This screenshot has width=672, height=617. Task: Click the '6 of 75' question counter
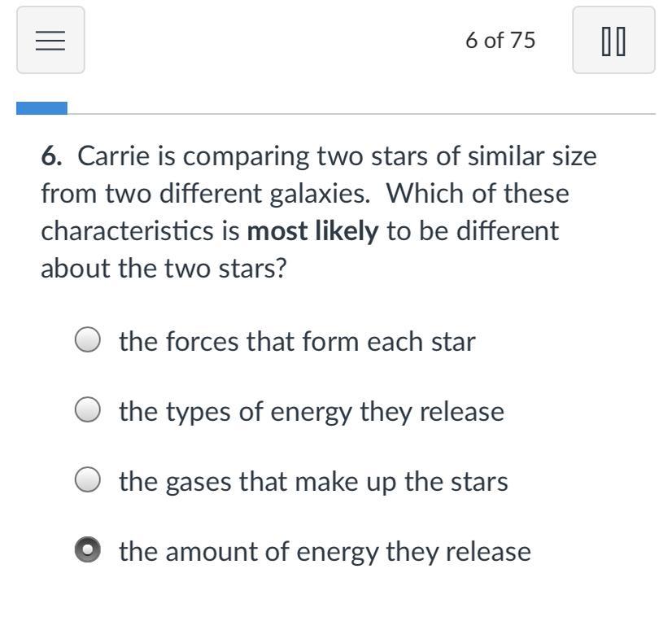click(x=500, y=41)
